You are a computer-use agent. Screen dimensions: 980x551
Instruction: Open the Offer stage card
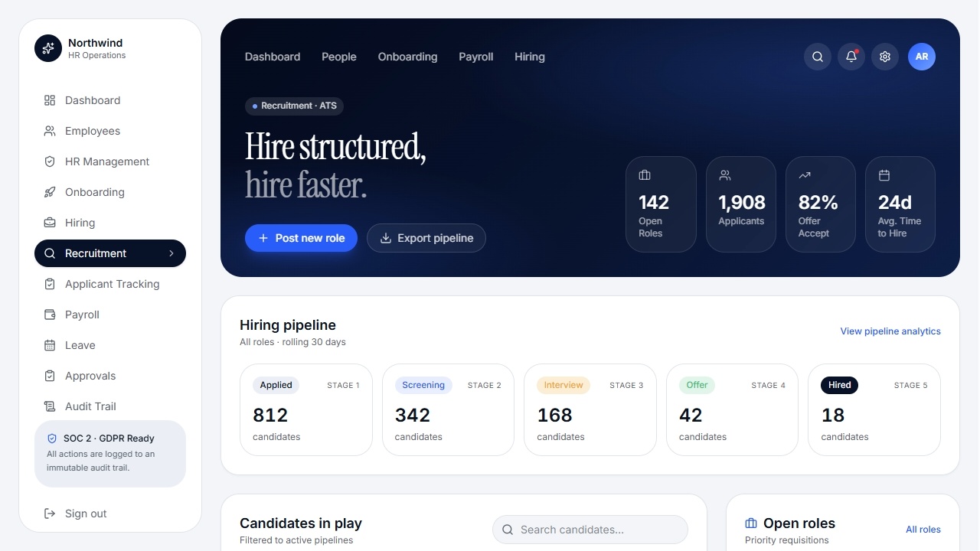[x=732, y=409]
